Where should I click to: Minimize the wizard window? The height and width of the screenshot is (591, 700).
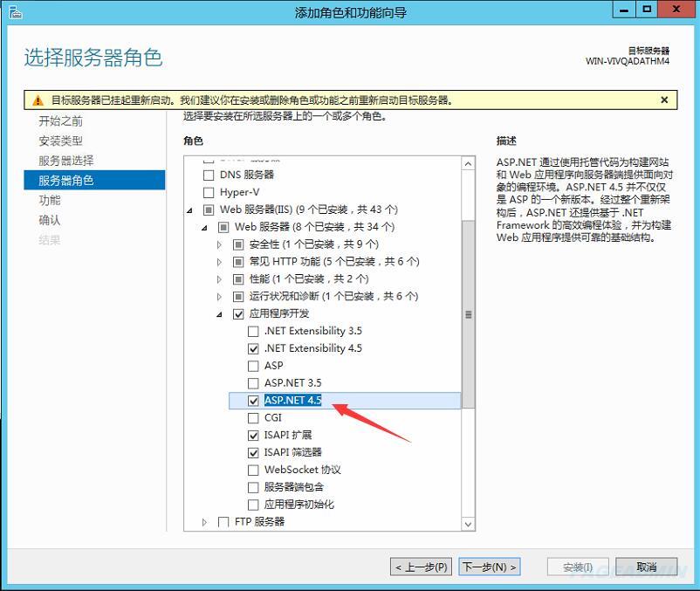pos(624,10)
